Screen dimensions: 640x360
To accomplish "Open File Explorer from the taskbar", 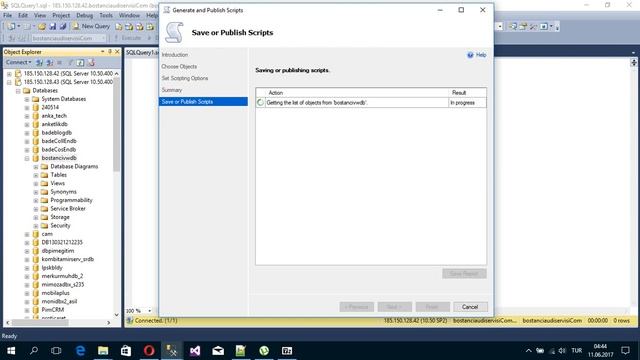I will click(x=103, y=351).
